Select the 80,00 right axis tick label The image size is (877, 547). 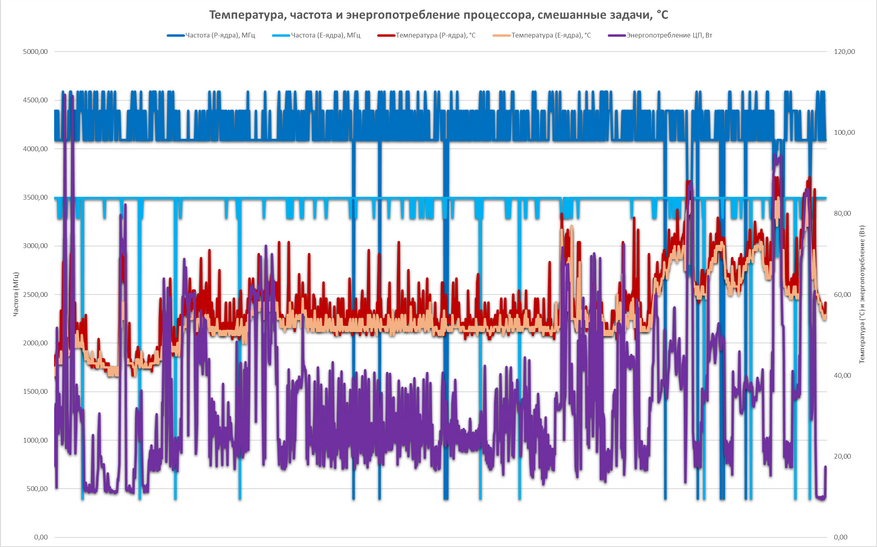point(843,214)
